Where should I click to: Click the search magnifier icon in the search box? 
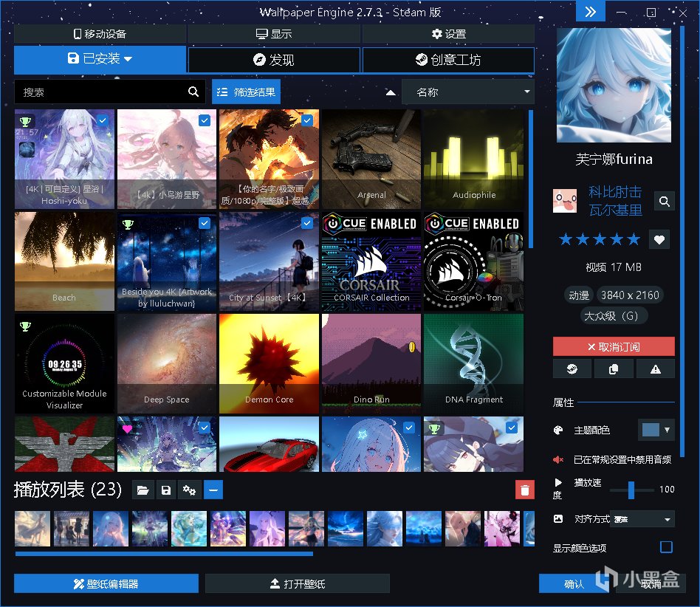[193, 92]
